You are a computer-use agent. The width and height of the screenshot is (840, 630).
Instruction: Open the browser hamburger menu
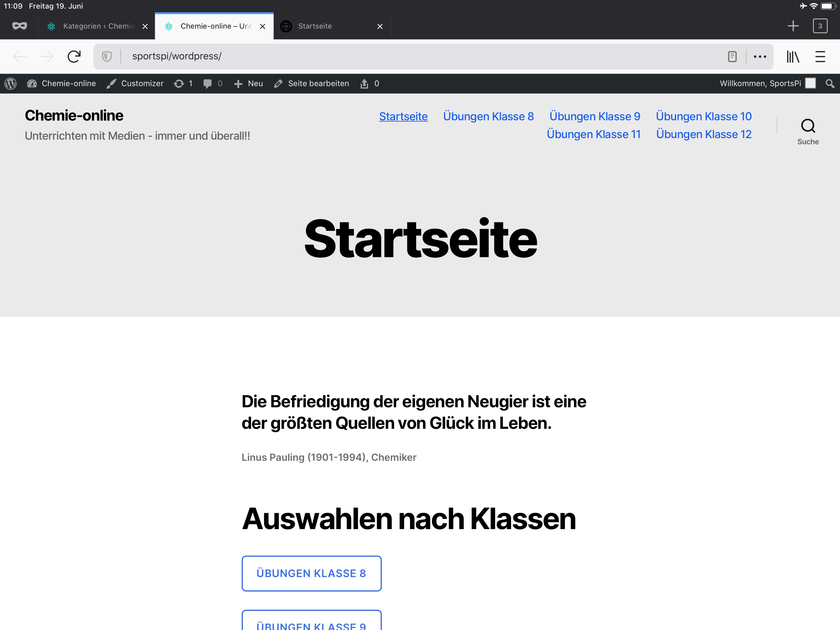coord(820,57)
